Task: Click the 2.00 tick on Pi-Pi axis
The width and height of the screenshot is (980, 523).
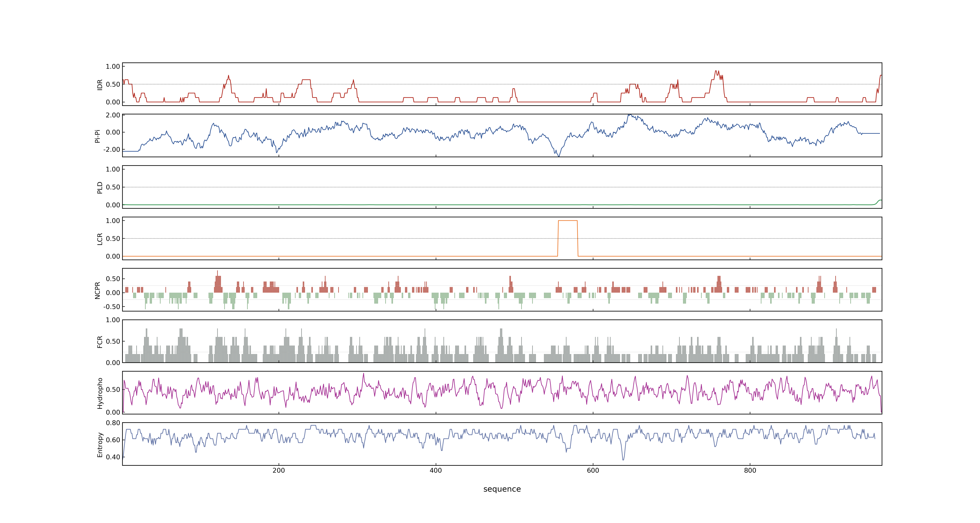Action: pyautogui.click(x=113, y=115)
